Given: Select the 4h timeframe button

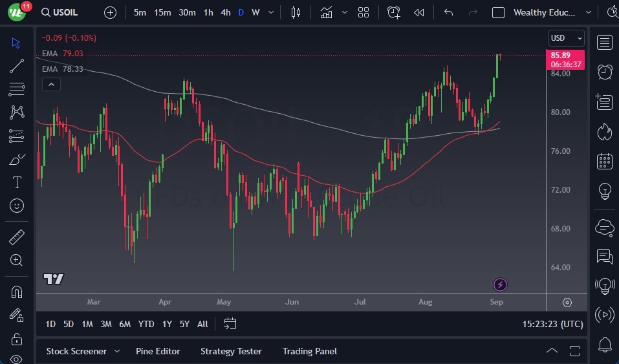Looking at the screenshot, I should pos(225,12).
